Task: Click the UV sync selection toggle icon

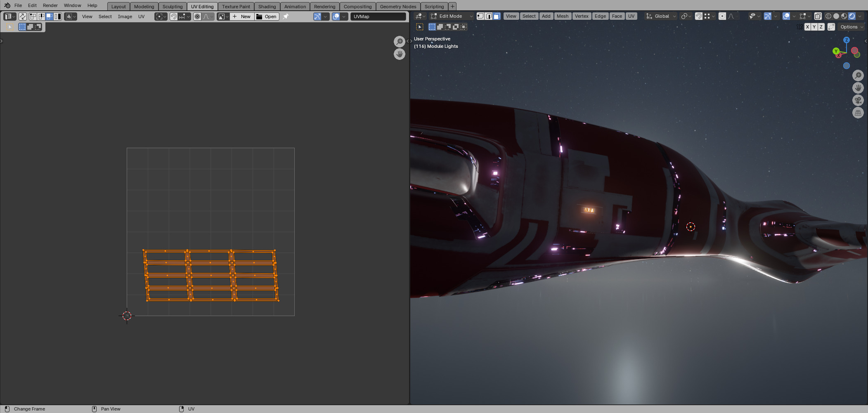Action: 23,17
